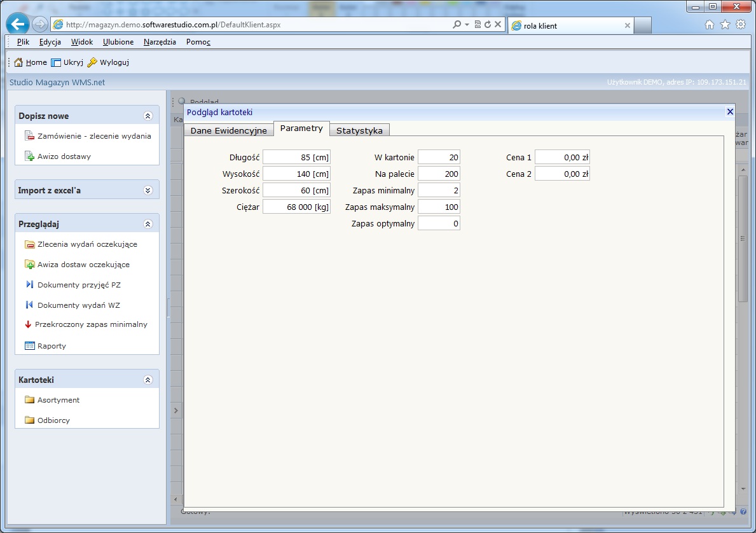Select the Parametry tab
756x533 pixels.
coord(301,128)
